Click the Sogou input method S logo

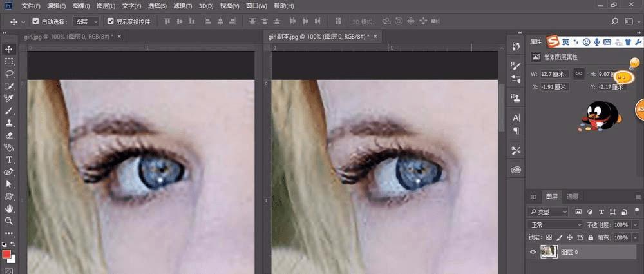(553, 42)
